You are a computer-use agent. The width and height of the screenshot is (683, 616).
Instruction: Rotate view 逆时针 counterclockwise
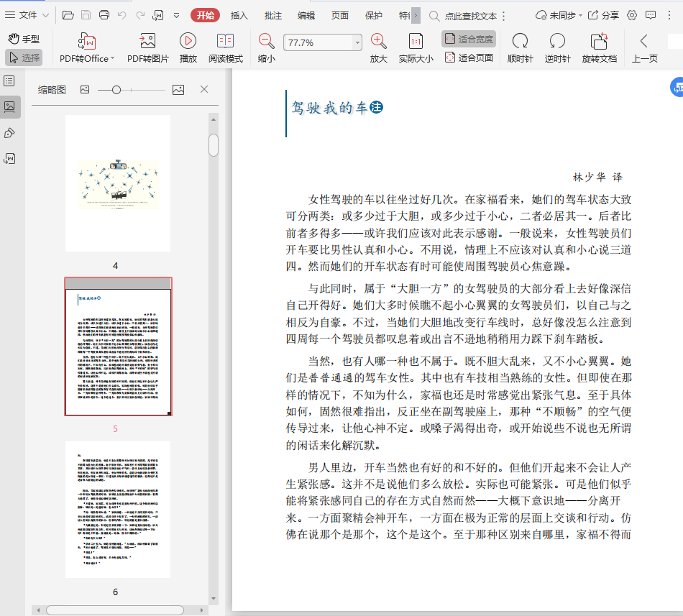click(557, 48)
